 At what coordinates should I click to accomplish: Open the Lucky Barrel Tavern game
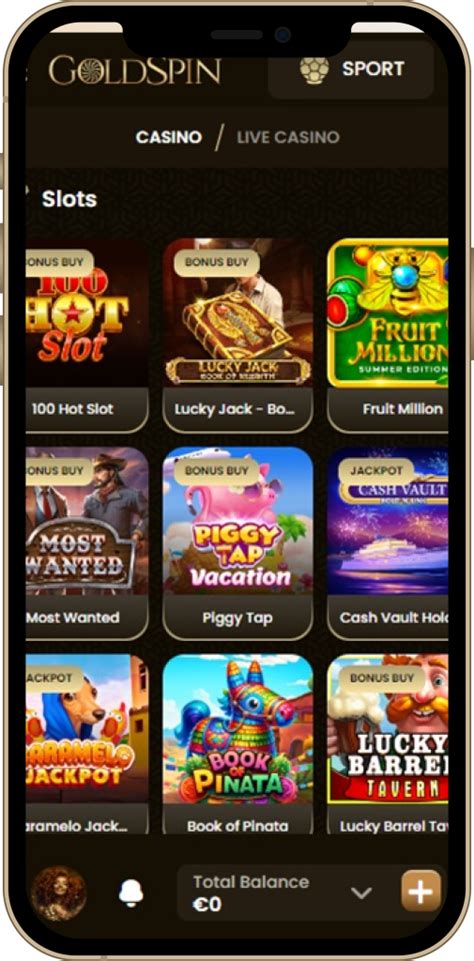coord(388,728)
